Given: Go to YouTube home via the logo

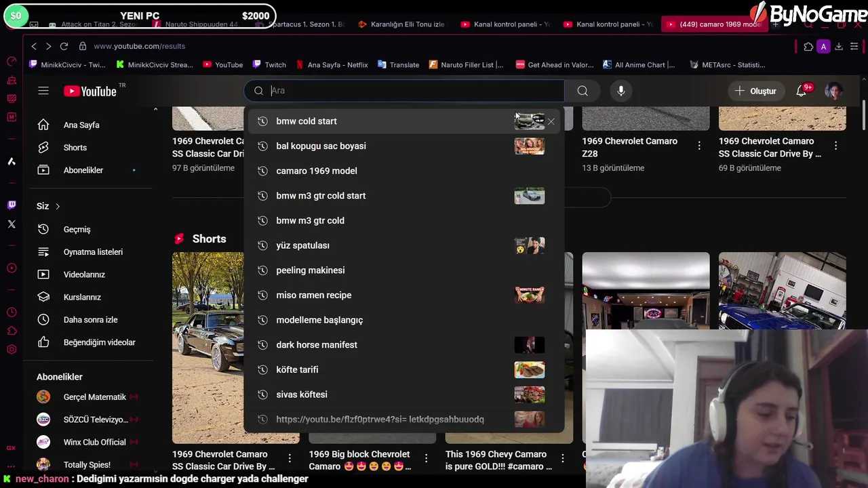Looking at the screenshot, I should (90, 91).
